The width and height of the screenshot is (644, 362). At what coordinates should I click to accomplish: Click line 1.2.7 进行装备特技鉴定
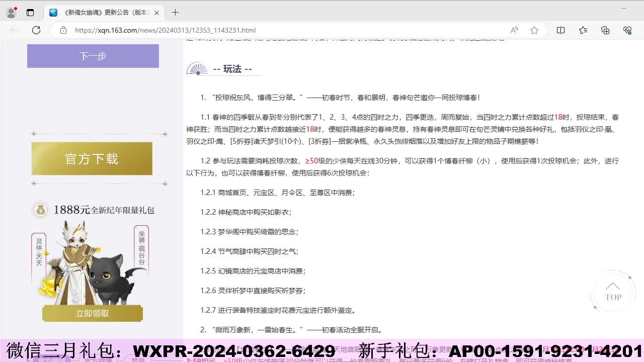[278, 310]
